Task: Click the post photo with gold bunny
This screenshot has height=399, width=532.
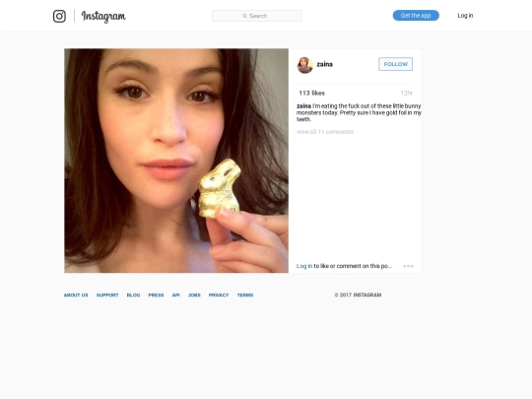Action: click(176, 161)
